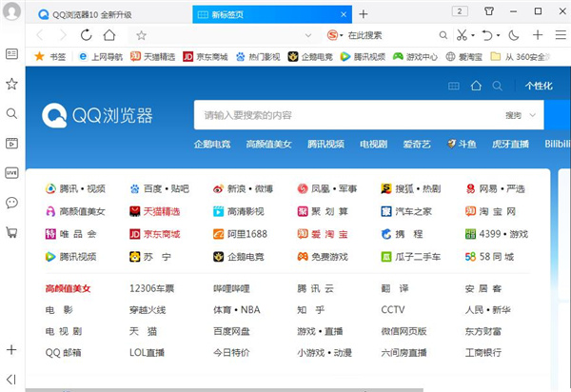Click the page home icon beside 个性化
This screenshot has height=392, width=571.
(476, 86)
